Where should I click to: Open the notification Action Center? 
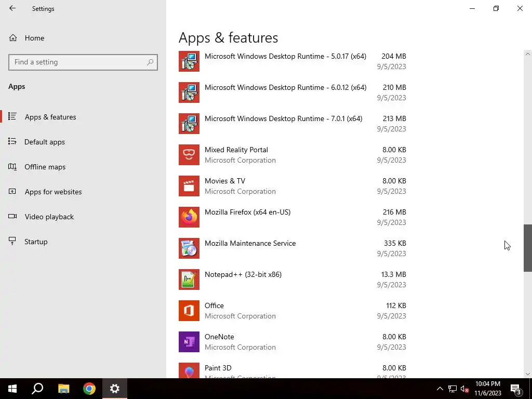coord(516,389)
